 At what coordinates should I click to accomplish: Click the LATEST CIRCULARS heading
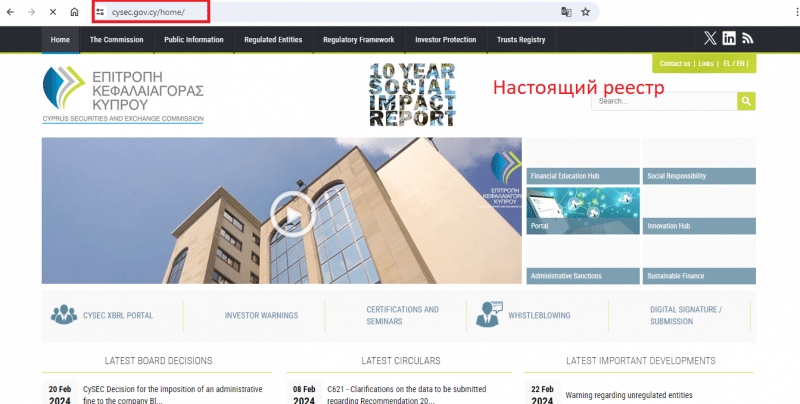pyautogui.click(x=401, y=361)
